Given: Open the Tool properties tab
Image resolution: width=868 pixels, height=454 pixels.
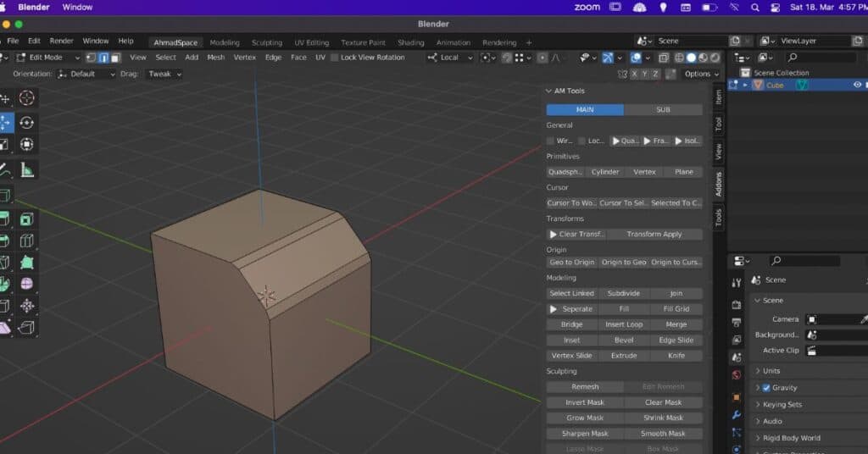Looking at the screenshot, I should tap(737, 283).
